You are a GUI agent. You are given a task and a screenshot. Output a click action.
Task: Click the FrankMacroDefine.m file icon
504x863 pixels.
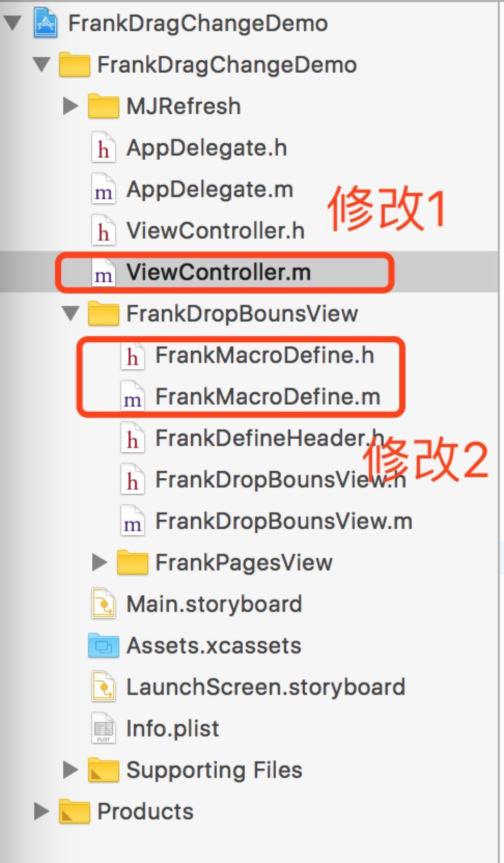(x=132, y=397)
